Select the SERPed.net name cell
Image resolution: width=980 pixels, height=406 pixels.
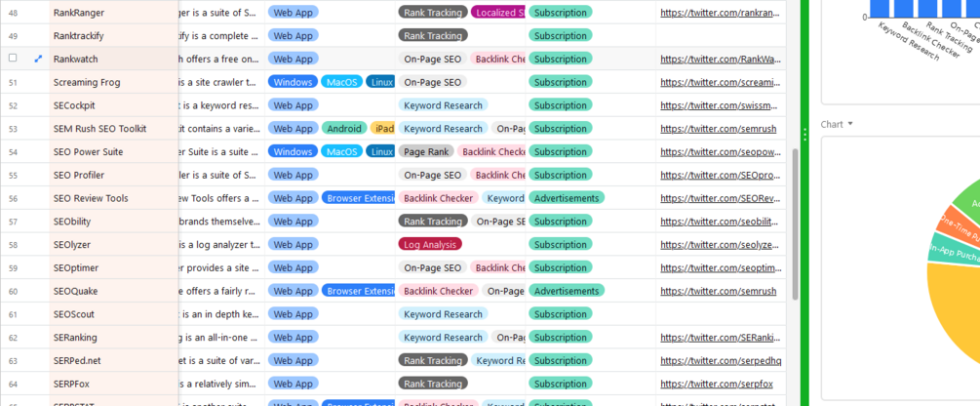point(114,360)
